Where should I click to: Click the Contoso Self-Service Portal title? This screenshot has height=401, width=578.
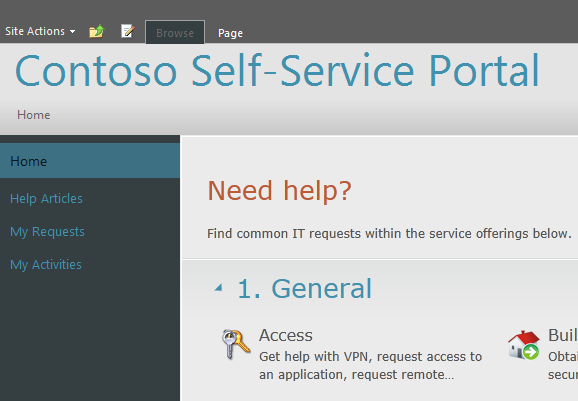(x=277, y=71)
